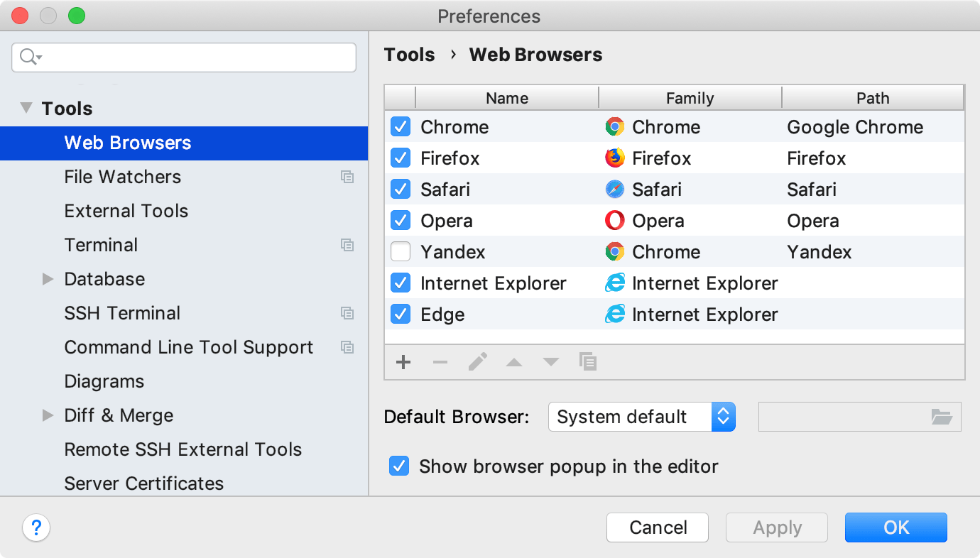Screen dimensions: 980x558
Task: Click the IE logo in the Internet Explorer row
Action: click(614, 283)
